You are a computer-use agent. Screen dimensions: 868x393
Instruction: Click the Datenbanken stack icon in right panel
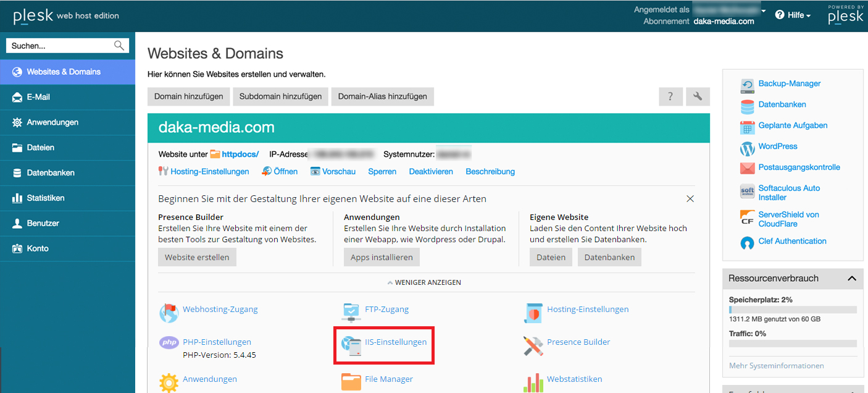point(748,106)
